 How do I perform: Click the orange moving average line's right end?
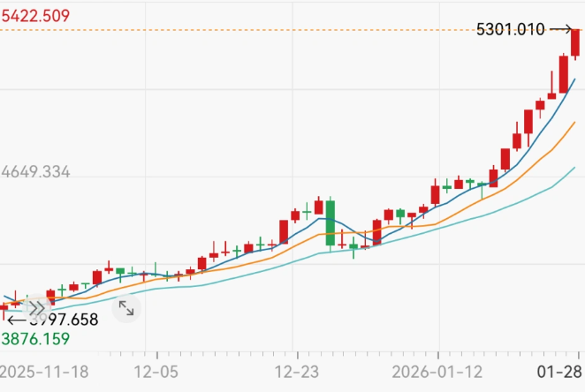coord(574,123)
